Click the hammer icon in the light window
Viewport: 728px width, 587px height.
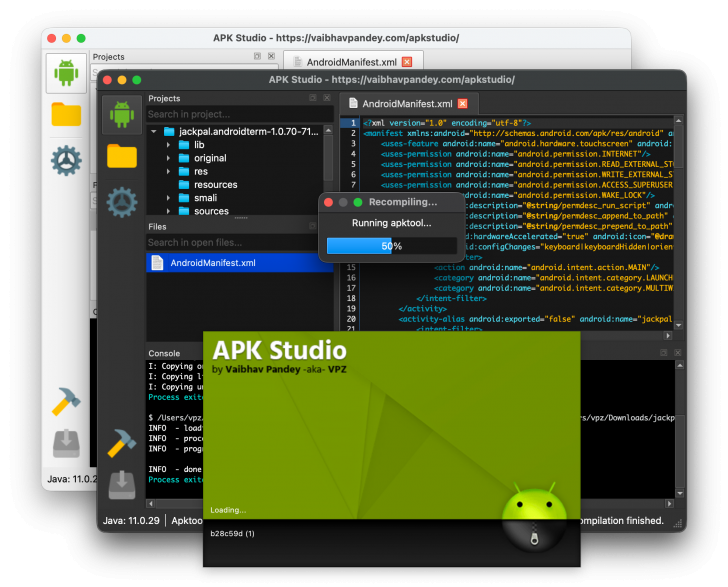point(66,402)
